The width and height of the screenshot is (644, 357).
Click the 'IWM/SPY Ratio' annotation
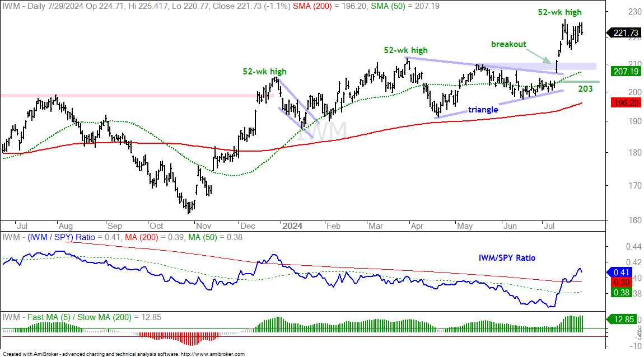point(507,258)
